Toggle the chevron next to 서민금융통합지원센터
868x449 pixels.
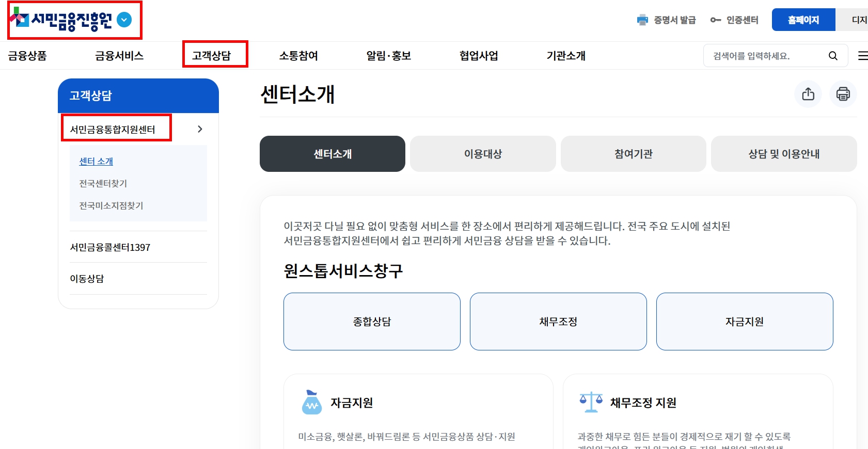click(x=200, y=129)
